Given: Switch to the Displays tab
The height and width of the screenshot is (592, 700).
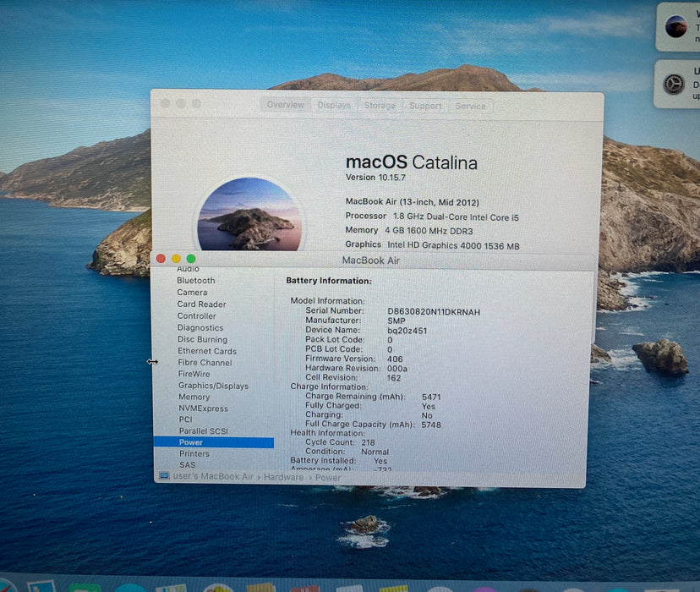Looking at the screenshot, I should point(334,106).
